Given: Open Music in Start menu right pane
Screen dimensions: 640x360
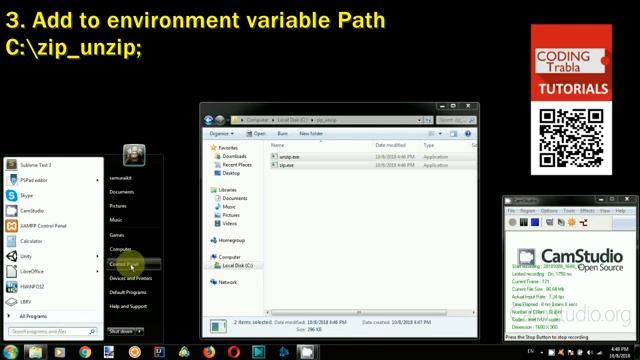Looking at the screenshot, I should tap(116, 220).
